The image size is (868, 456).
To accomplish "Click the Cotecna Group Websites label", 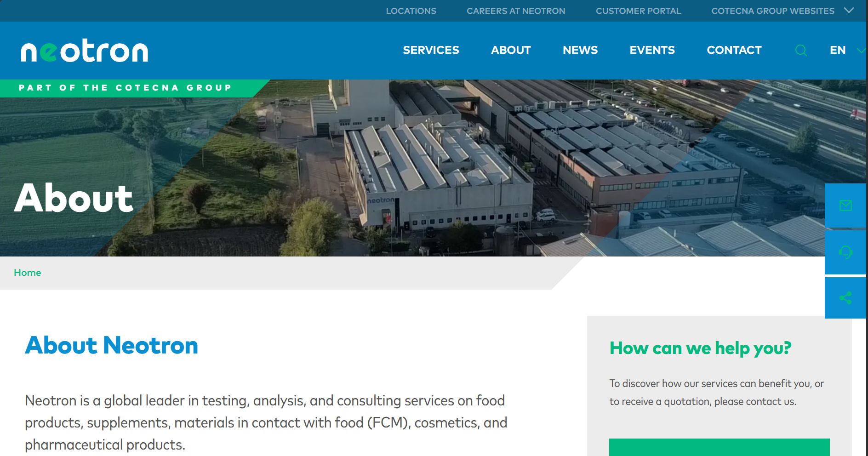I will pos(772,11).
